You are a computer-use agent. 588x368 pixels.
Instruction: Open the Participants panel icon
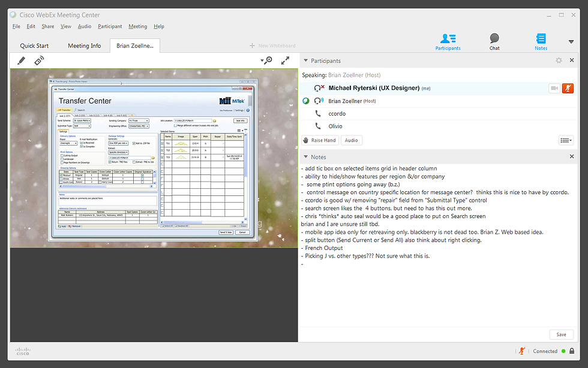click(x=448, y=41)
